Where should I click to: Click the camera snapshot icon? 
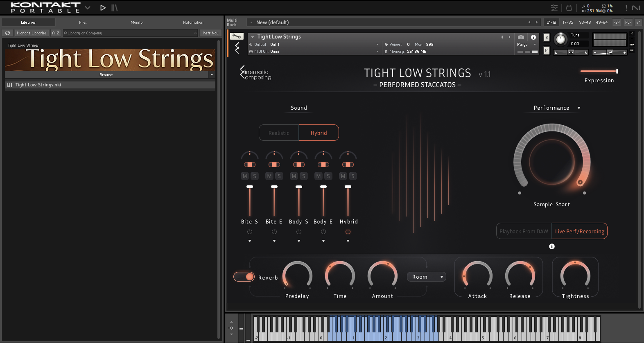click(x=521, y=37)
